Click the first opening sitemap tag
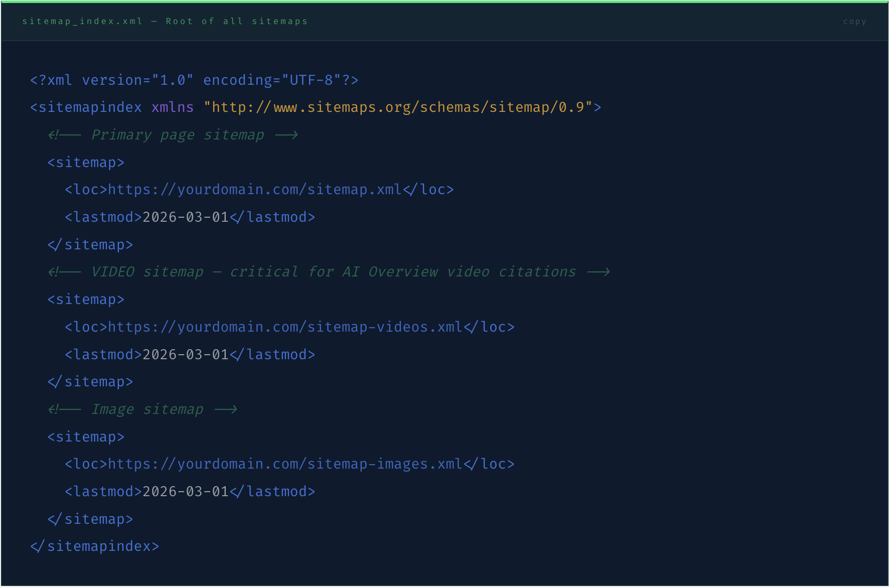889x588 pixels. (85, 162)
